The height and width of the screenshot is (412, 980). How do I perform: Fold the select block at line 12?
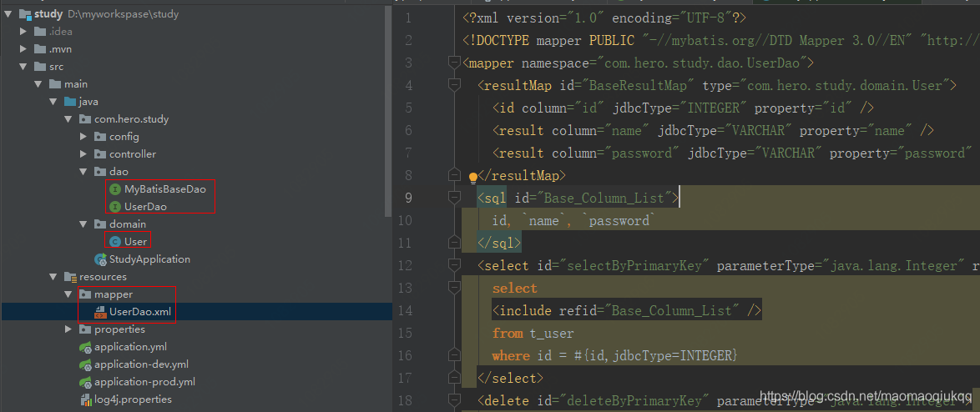tap(454, 266)
